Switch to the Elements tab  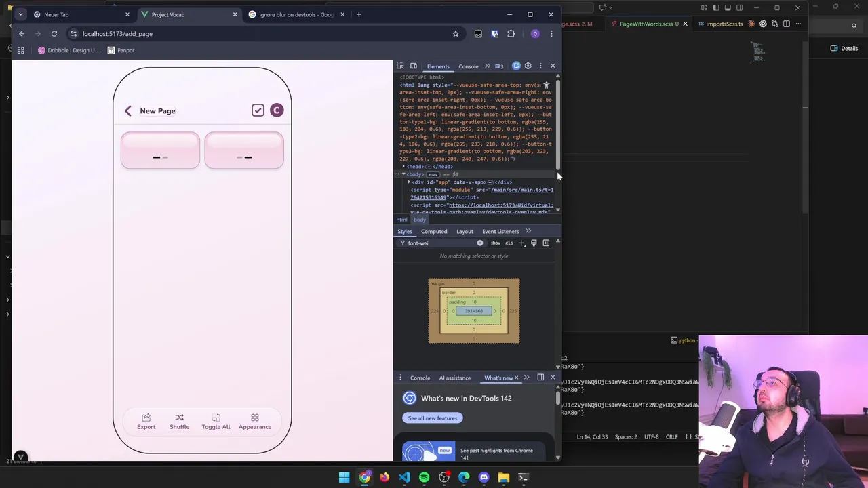(x=438, y=66)
